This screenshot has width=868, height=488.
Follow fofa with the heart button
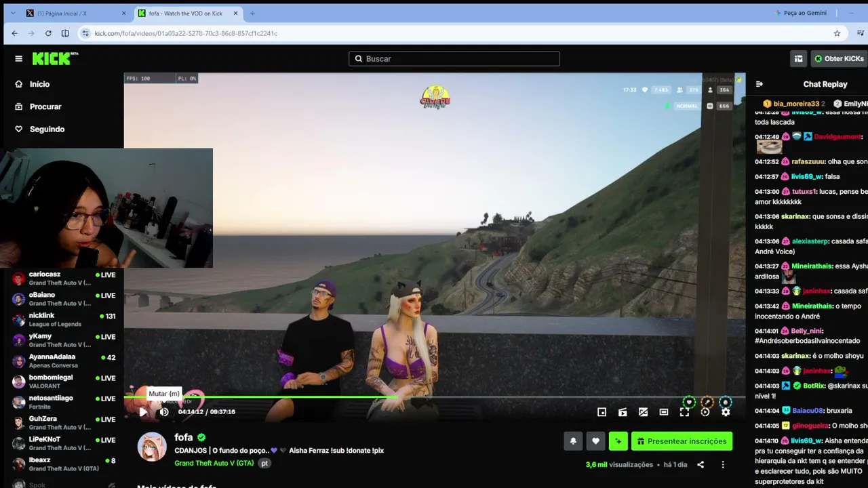pos(595,441)
